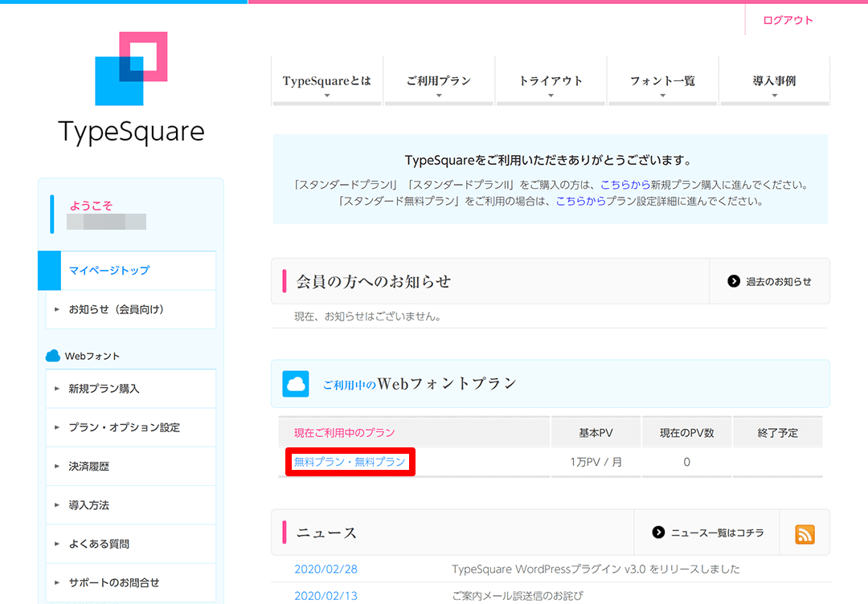Screen dimensions: 868x604
Task: Click the WordPressプラグイン v3.0 news text
Action: pyautogui.click(x=596, y=569)
